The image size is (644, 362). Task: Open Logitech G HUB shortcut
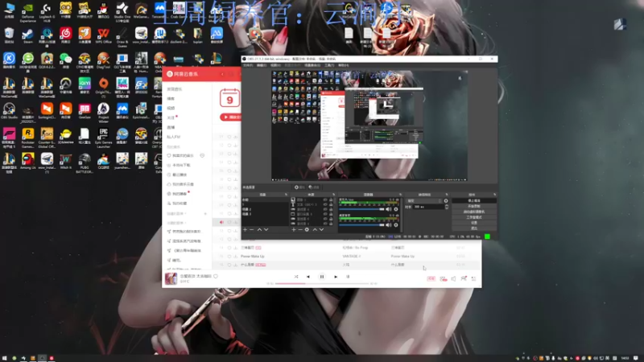(47, 12)
